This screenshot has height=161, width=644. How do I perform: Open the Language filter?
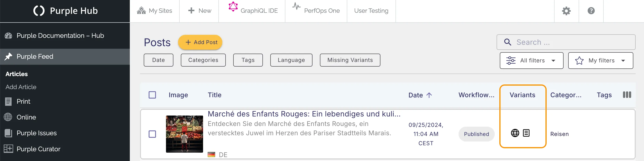tap(291, 60)
